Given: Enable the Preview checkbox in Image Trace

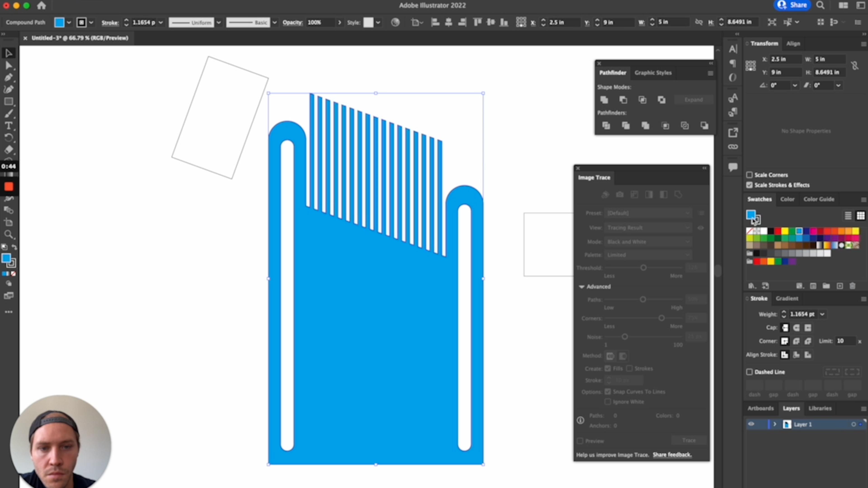Looking at the screenshot, I should click(580, 441).
